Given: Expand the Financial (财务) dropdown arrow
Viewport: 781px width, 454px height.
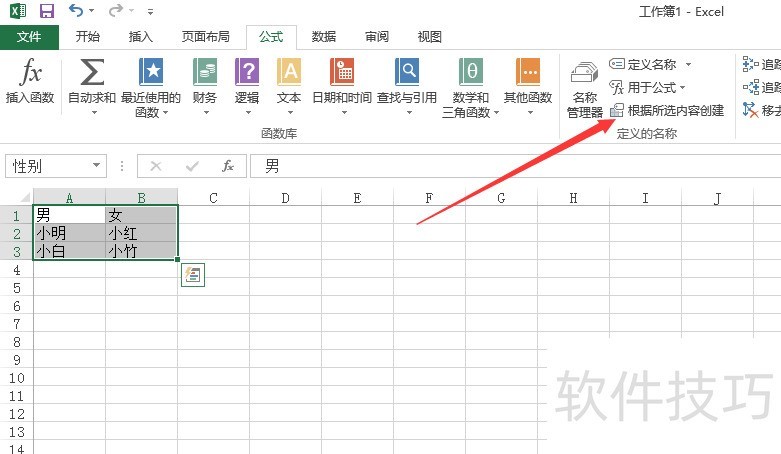Looking at the screenshot, I should pos(206,113).
